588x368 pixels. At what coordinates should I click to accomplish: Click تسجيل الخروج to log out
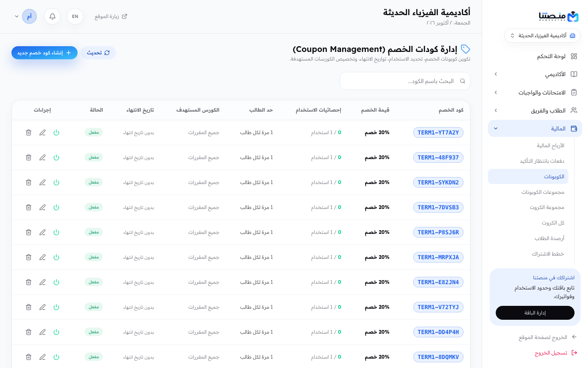556,353
